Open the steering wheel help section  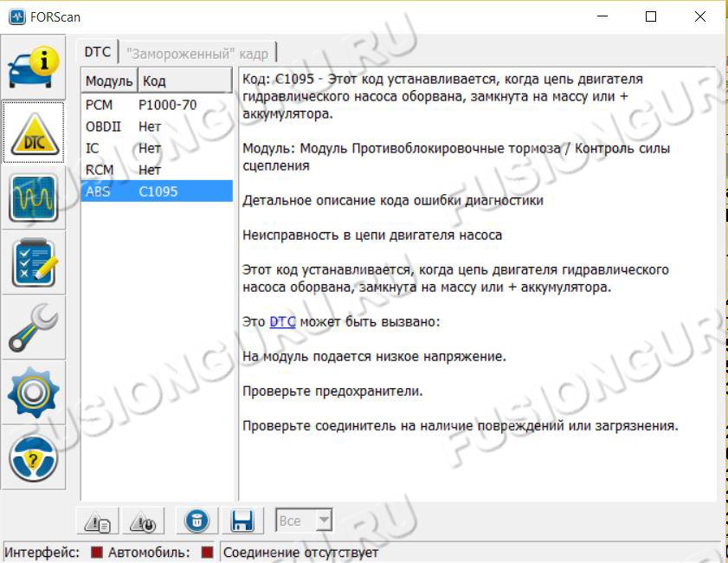34,458
